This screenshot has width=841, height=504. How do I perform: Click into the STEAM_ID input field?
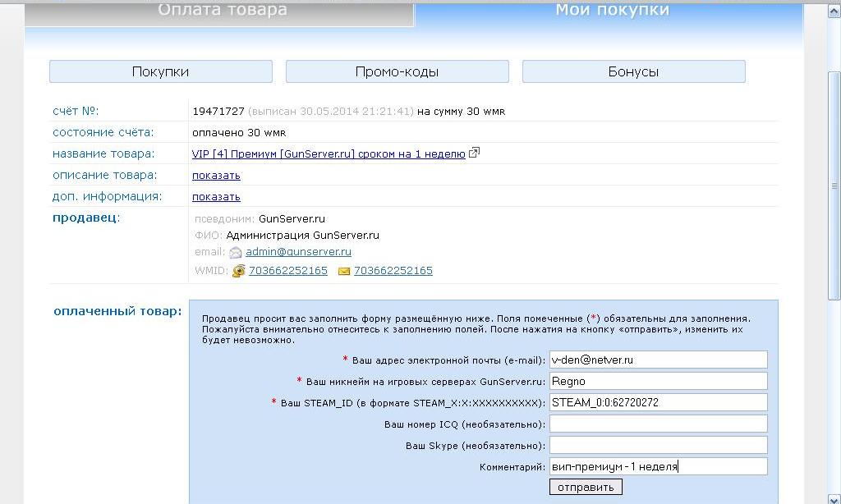658,402
